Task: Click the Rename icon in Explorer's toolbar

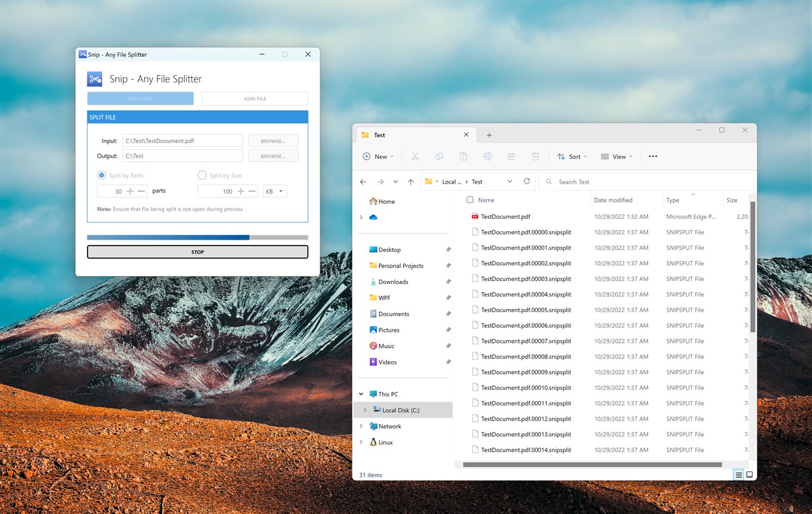Action: tap(487, 156)
